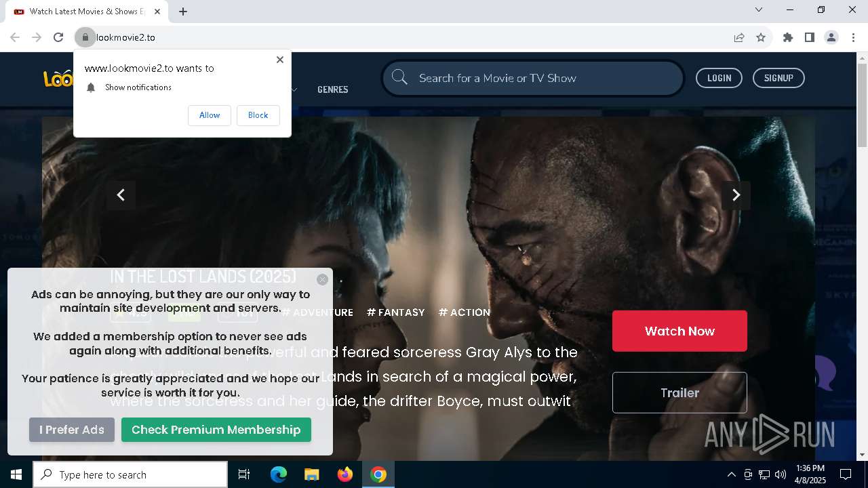
Task: Close the ads notice overlay
Action: pos(322,279)
